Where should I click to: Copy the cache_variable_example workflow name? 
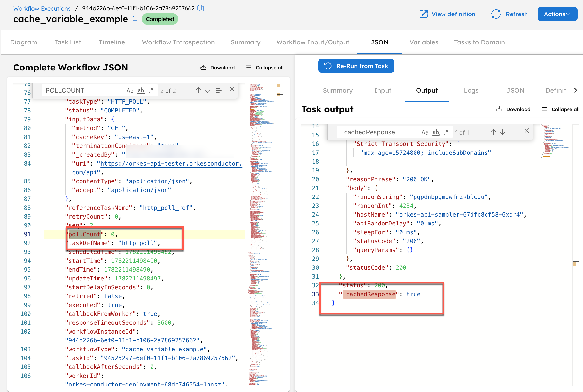point(136,19)
